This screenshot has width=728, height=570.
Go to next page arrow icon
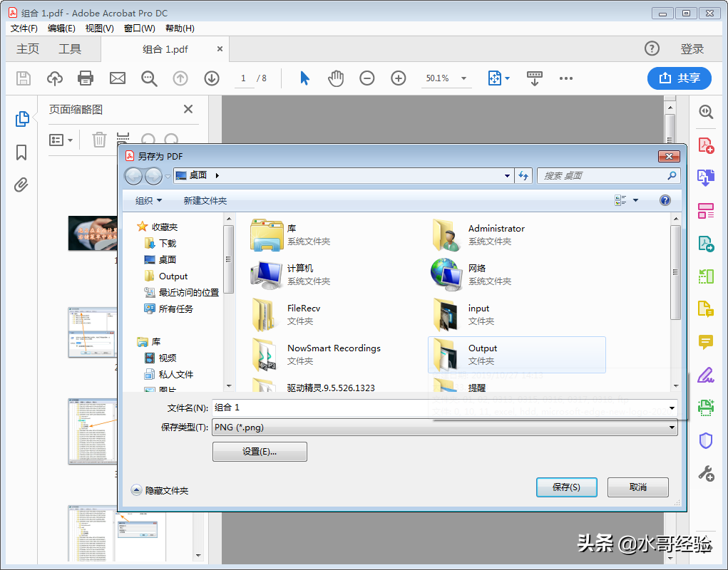pos(212,78)
